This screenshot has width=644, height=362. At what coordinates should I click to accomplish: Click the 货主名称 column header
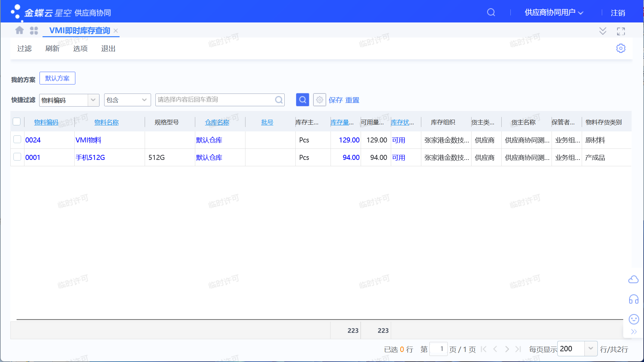[x=523, y=122]
